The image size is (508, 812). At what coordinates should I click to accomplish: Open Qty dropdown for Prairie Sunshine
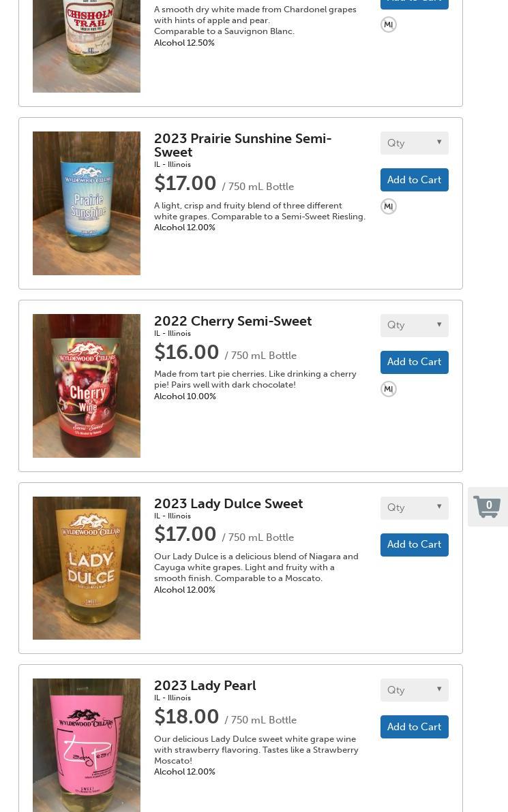click(414, 143)
